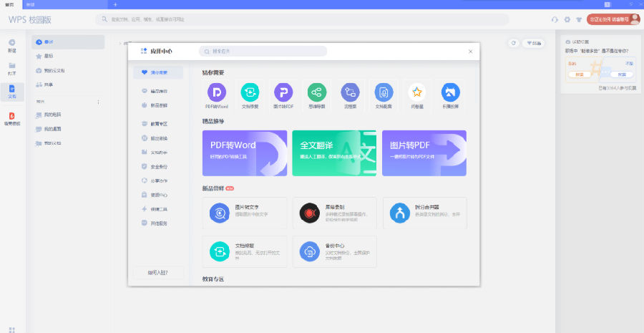Launch the 屏幕录制 screen recording card
This screenshot has height=333, width=644.
click(335, 213)
